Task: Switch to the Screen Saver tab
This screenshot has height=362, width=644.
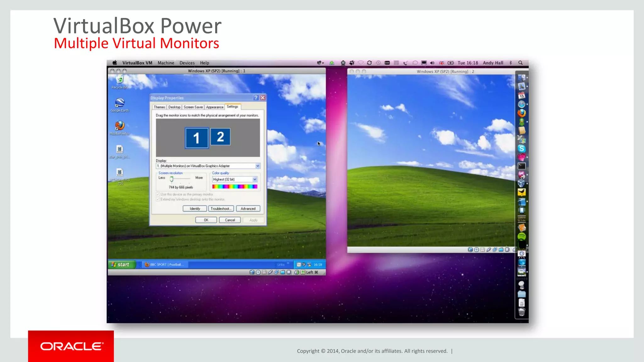Action: coord(193,107)
